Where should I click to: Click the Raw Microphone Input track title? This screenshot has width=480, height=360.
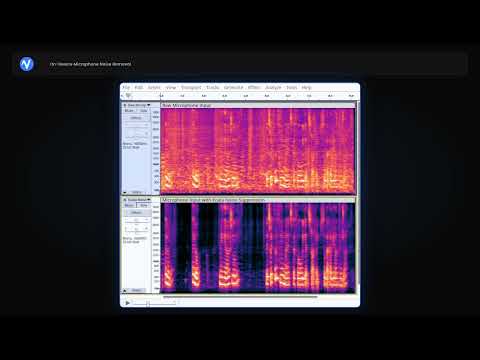click(187, 105)
